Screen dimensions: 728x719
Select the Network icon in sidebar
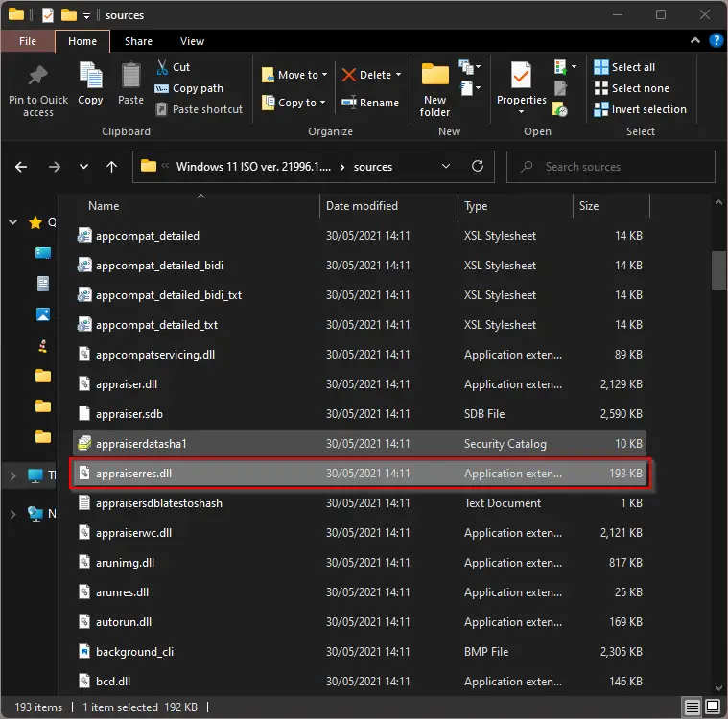click(x=35, y=514)
